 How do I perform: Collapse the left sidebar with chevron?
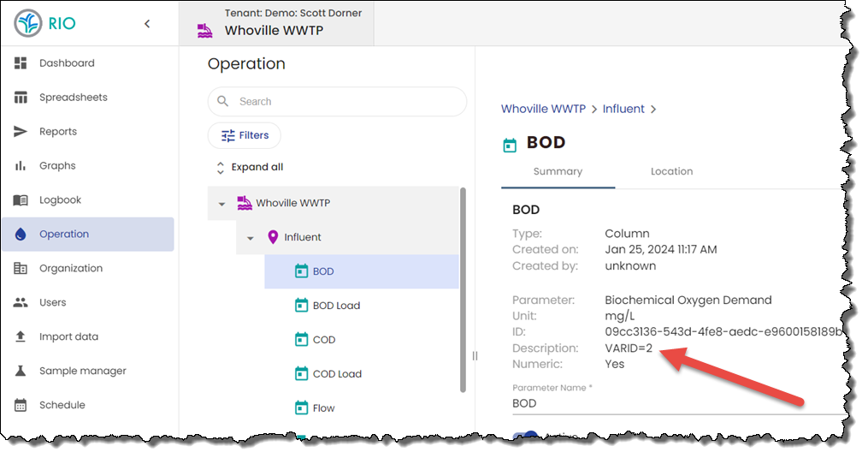click(147, 24)
